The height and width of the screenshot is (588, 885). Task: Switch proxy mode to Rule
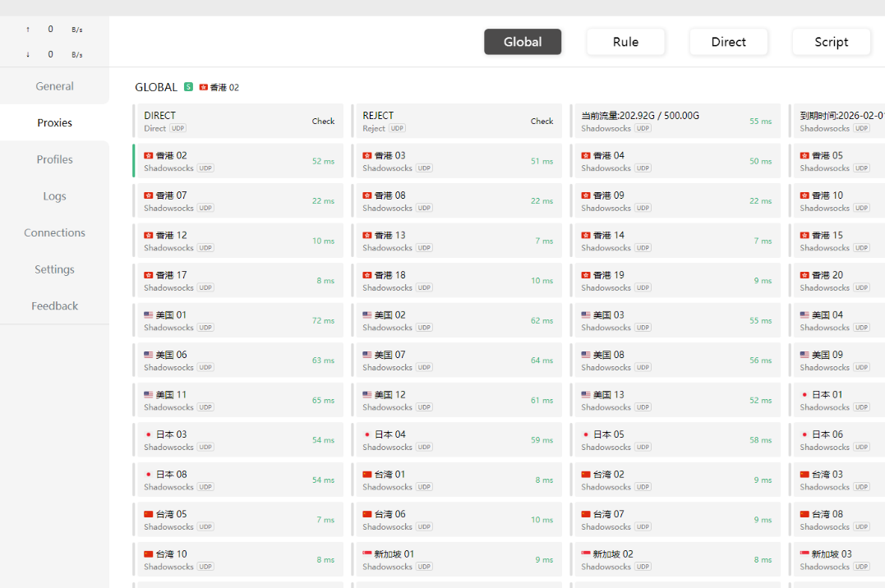625,42
